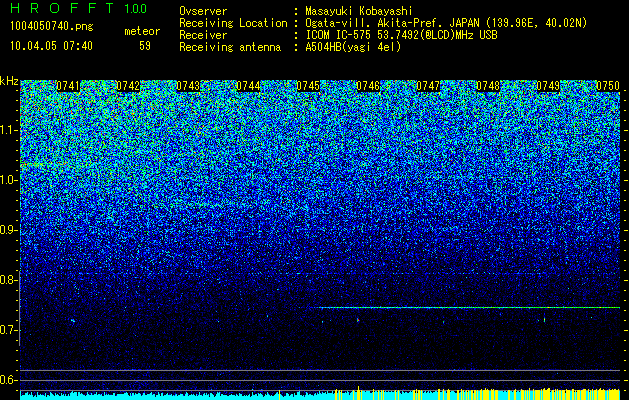Click the 0746 time marker
This screenshot has height=400, width=629.
tap(368, 86)
